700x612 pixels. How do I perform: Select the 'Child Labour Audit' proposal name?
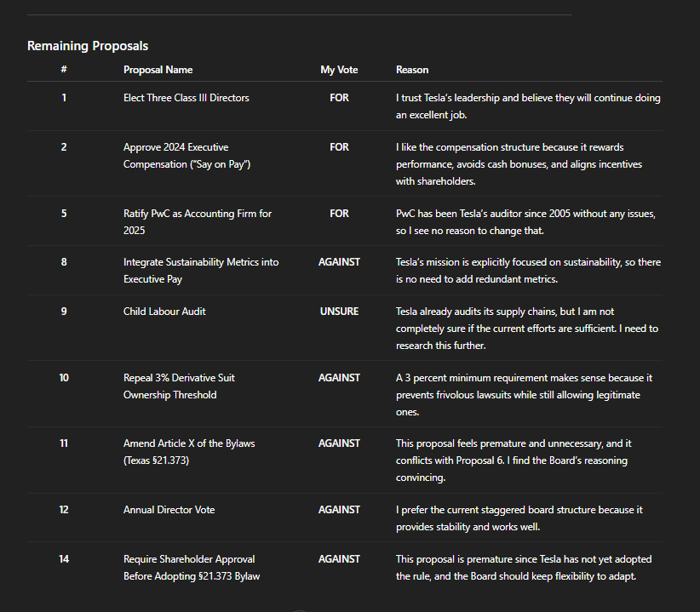pos(164,312)
